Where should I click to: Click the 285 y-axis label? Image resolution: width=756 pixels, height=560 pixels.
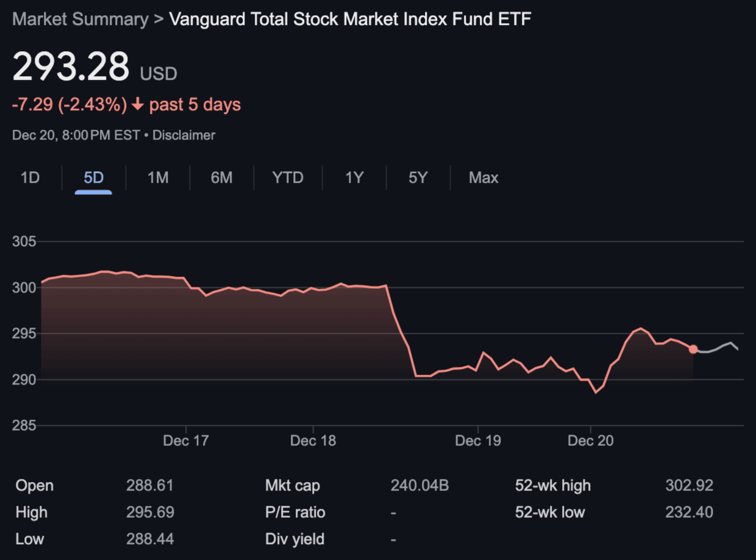click(24, 425)
